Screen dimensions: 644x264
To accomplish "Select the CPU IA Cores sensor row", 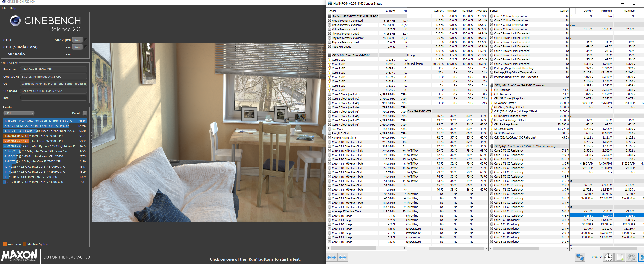I will (x=529, y=94).
